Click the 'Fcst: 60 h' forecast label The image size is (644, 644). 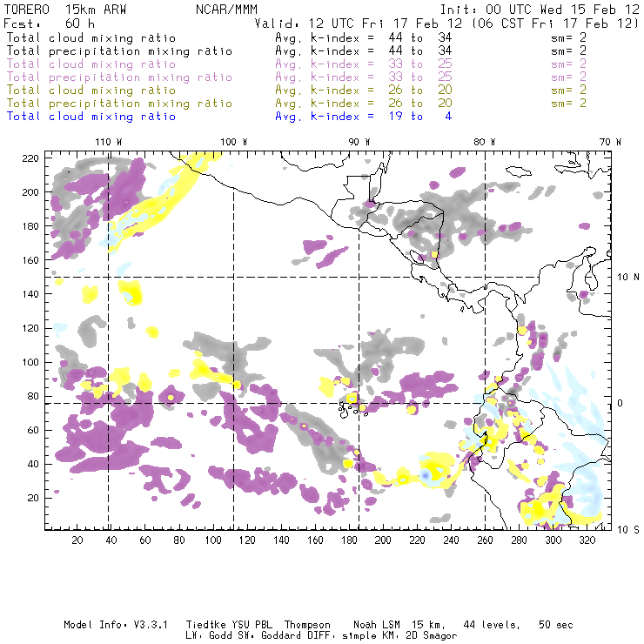(50, 23)
